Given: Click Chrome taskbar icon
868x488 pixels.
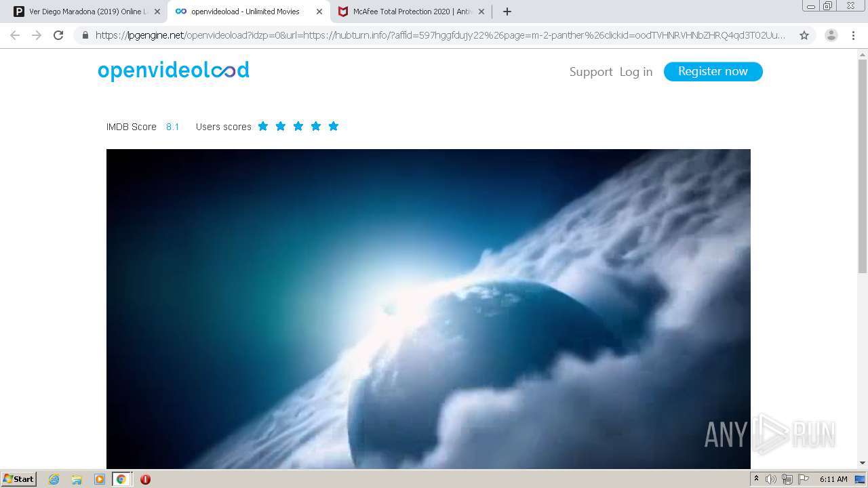Looking at the screenshot, I should tap(121, 479).
